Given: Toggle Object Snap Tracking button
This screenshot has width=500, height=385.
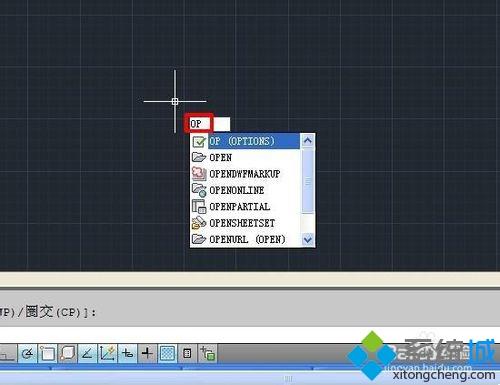Looking at the screenshot, I should point(87,354).
